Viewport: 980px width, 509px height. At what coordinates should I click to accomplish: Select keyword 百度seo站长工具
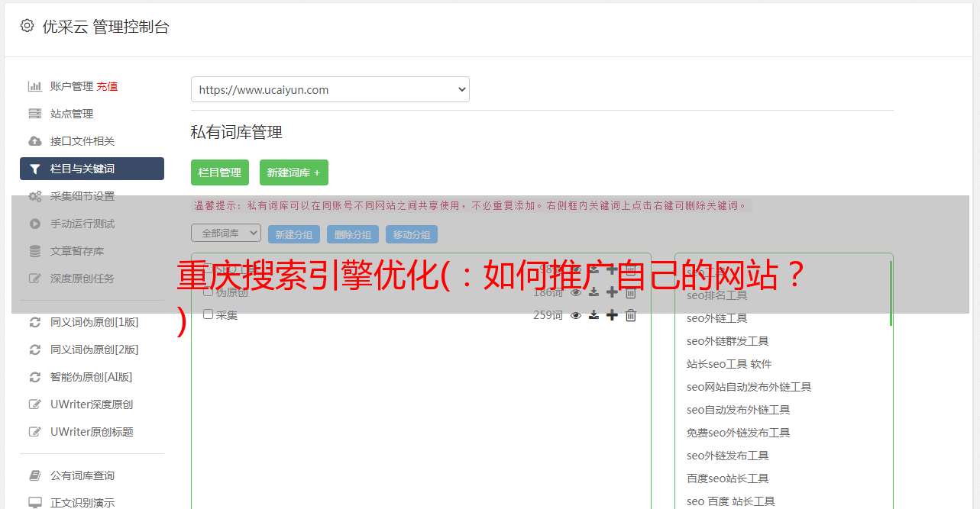pyautogui.click(x=728, y=478)
